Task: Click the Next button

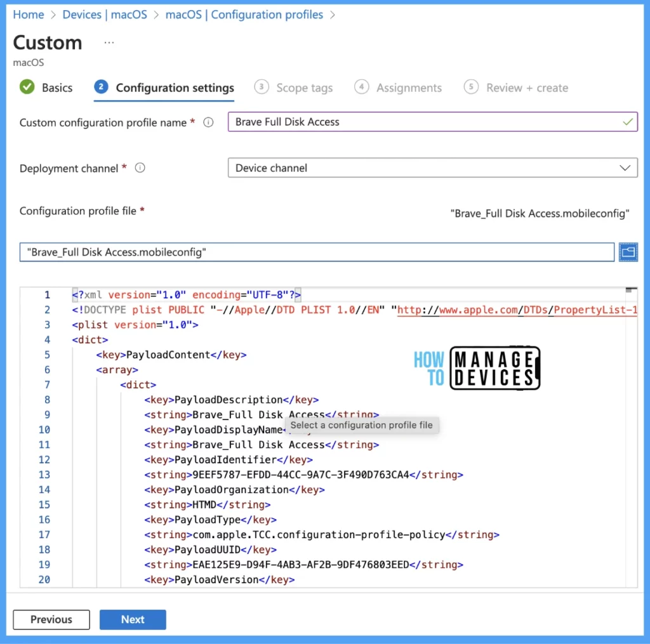Action: [133, 619]
